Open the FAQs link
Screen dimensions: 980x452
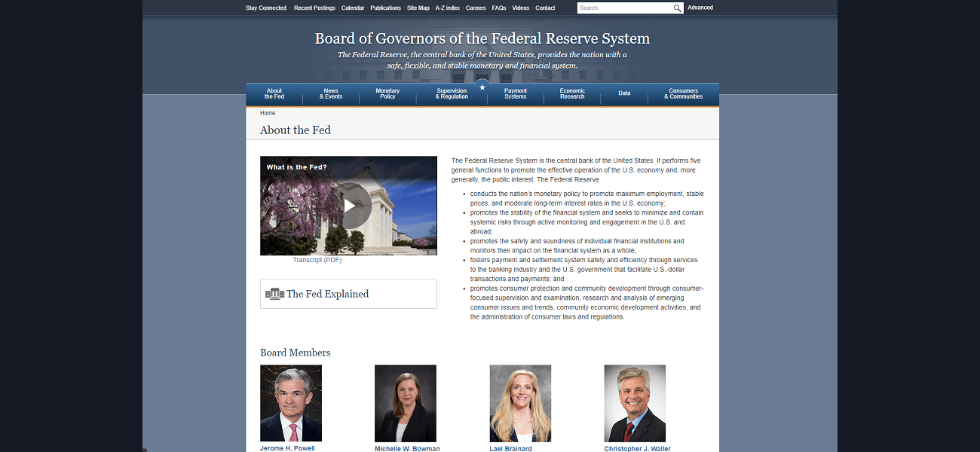click(499, 8)
